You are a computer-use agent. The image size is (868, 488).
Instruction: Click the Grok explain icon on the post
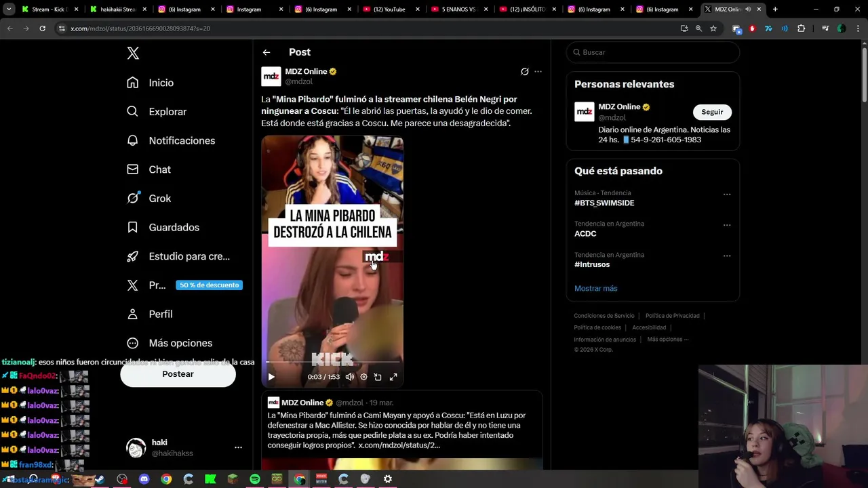pyautogui.click(x=524, y=71)
